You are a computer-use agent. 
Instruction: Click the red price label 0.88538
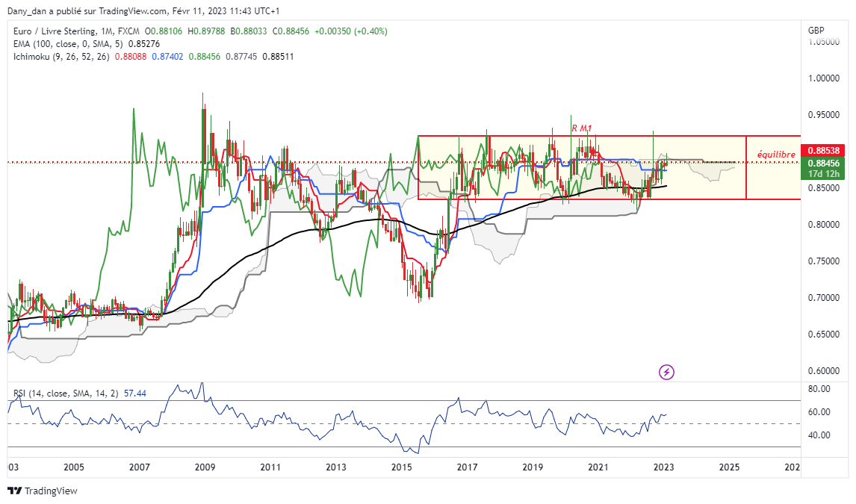[823, 150]
